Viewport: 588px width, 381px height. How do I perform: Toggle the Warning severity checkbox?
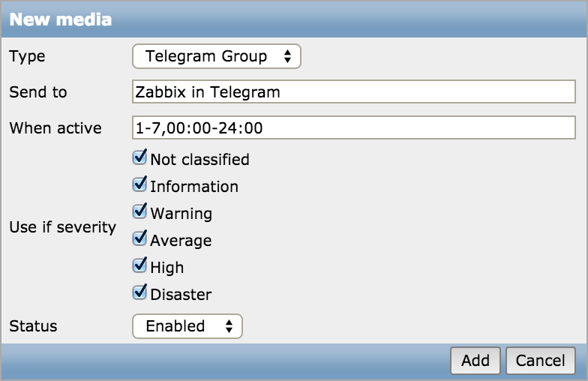[139, 211]
